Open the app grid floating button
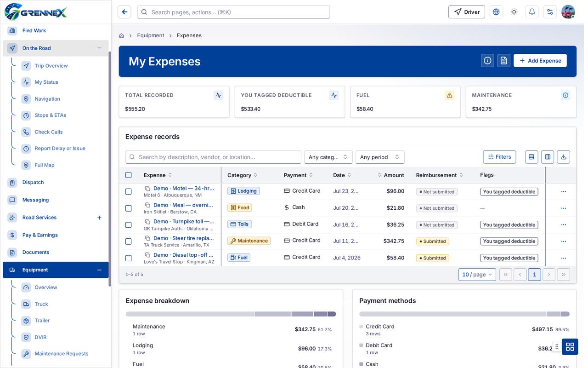The width and height of the screenshot is (588, 368). click(x=570, y=347)
